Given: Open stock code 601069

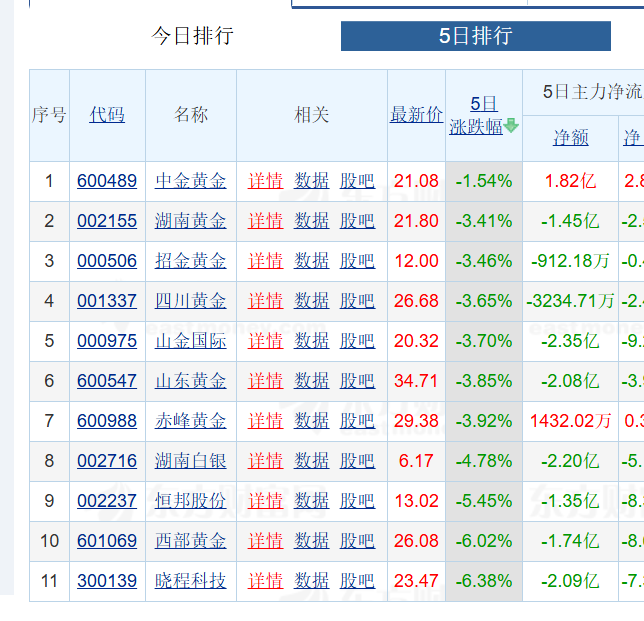Looking at the screenshot, I should pyautogui.click(x=107, y=541).
